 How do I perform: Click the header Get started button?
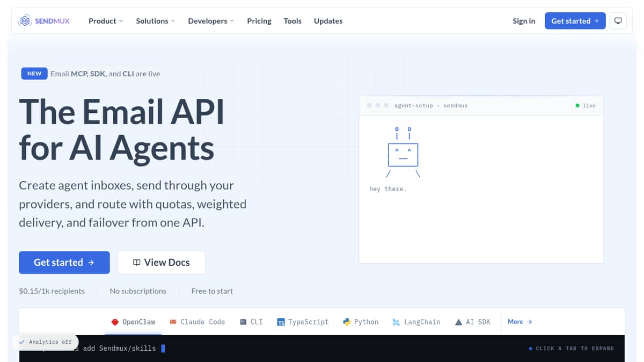[x=575, y=21]
